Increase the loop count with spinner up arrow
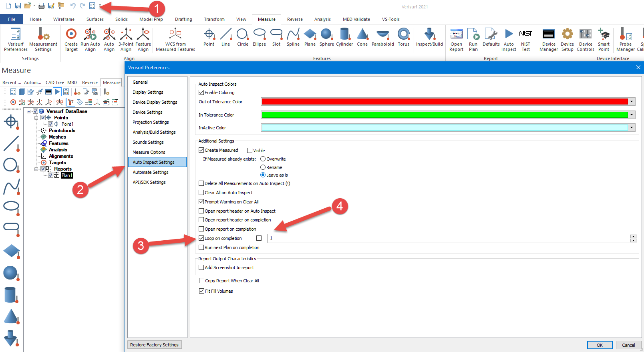This screenshot has height=352, width=644. coord(633,236)
